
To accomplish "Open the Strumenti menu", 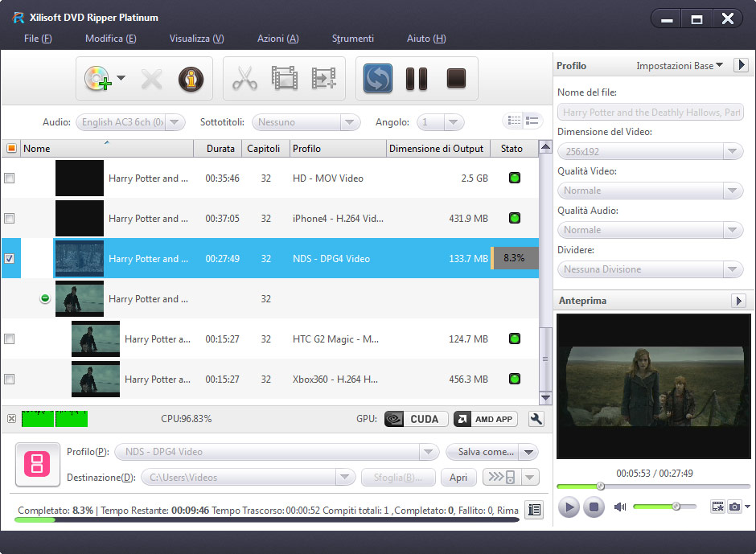I will click(353, 39).
